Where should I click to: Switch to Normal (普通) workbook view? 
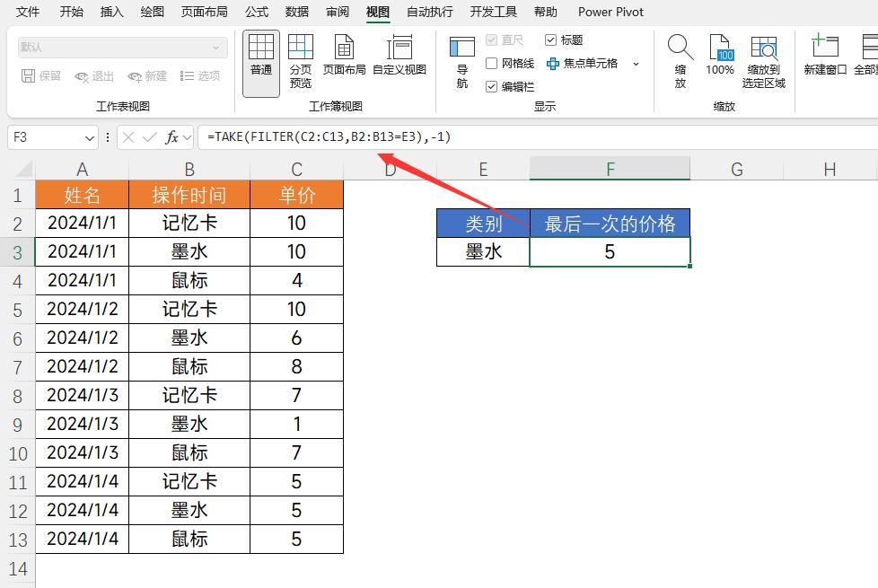(x=261, y=63)
